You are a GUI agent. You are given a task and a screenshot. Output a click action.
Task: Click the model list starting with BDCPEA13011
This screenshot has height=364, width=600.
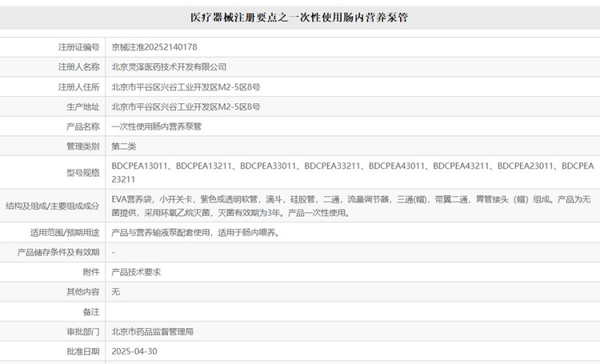[x=352, y=173]
